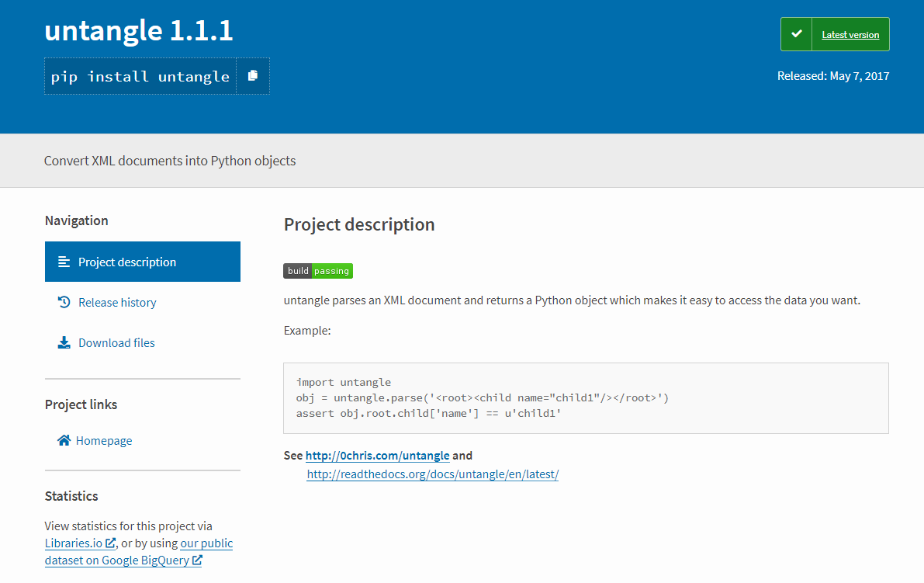Click the Released: May 7, 2017 text
924x583 pixels.
pyautogui.click(x=833, y=76)
